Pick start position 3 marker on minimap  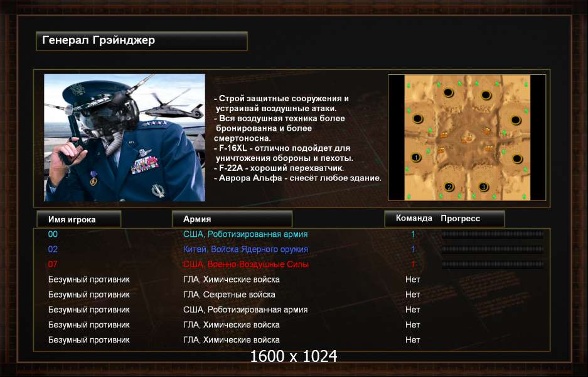[x=483, y=187]
